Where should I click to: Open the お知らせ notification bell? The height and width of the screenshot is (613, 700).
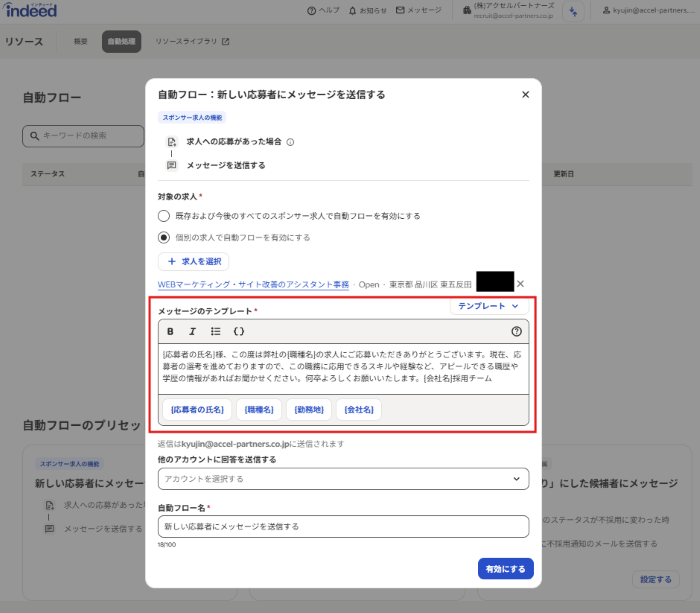coord(367,10)
